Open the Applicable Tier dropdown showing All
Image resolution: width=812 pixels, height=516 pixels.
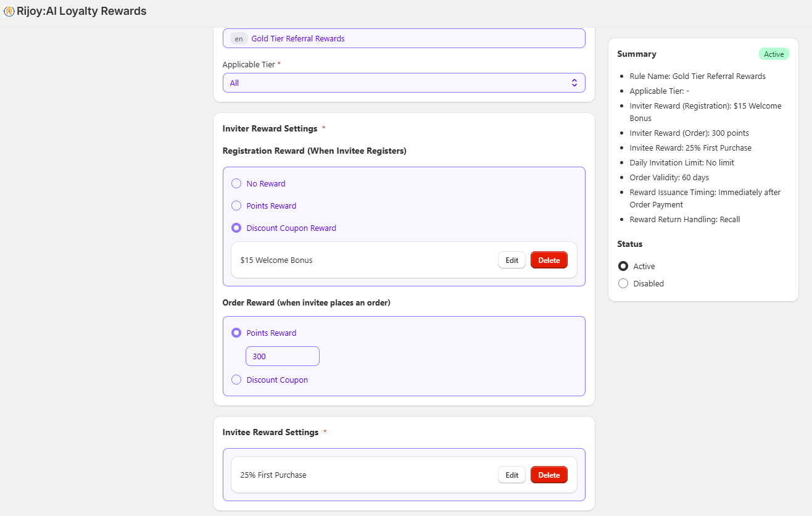click(x=395, y=83)
